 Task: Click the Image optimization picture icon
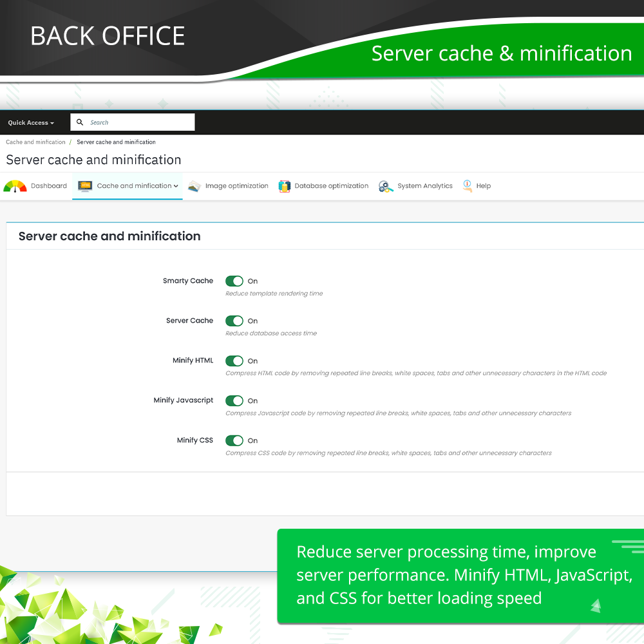[x=194, y=186]
